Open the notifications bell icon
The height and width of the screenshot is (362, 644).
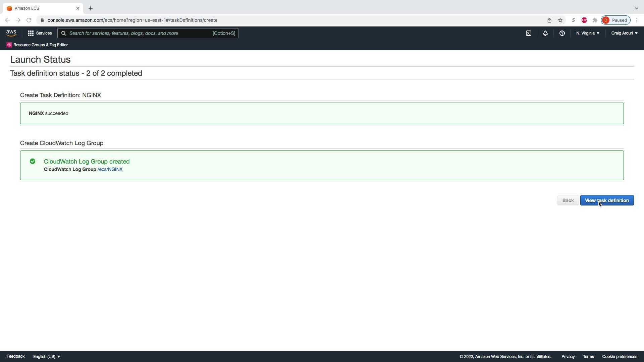pyautogui.click(x=545, y=33)
